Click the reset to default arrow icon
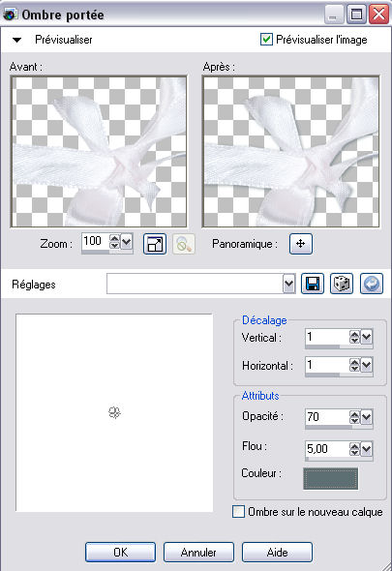This screenshot has height=571, width=392. point(372,284)
